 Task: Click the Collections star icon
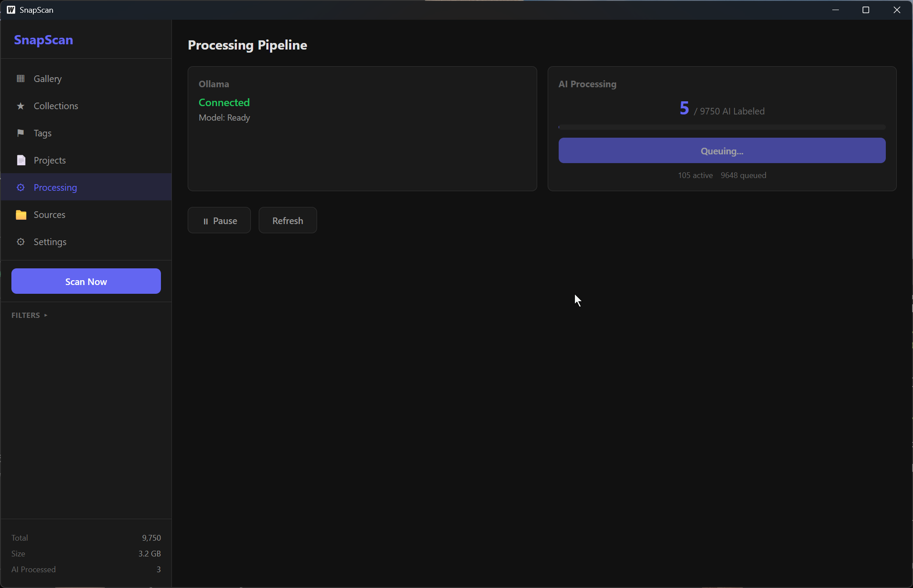tap(21, 106)
